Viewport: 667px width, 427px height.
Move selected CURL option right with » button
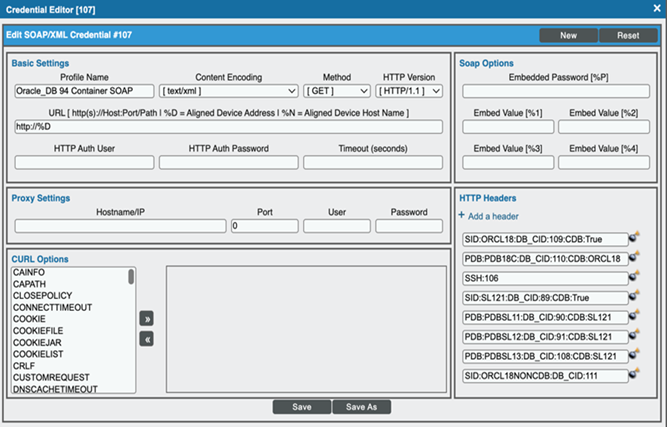coord(147,319)
